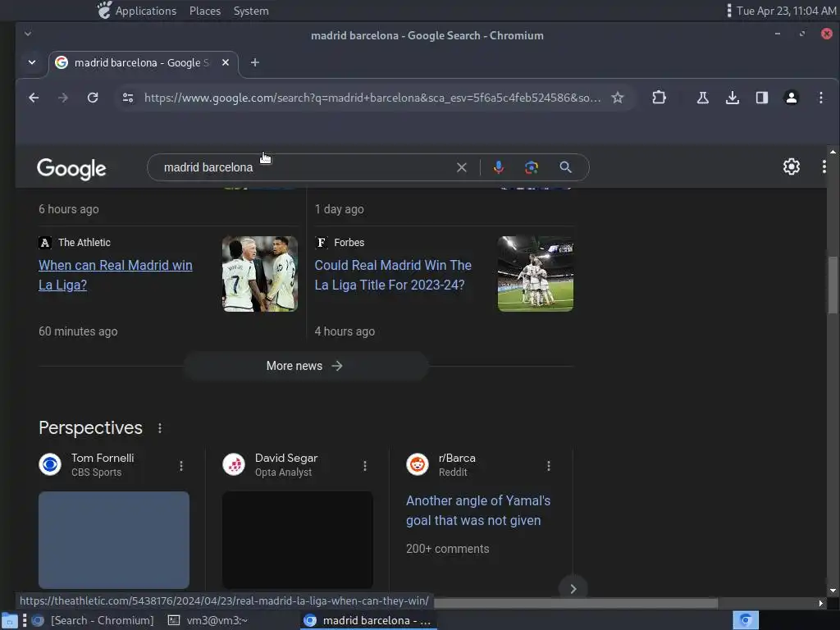The image size is (840, 630).
Task: Open window menu chevron in title bar
Action: click(x=28, y=34)
